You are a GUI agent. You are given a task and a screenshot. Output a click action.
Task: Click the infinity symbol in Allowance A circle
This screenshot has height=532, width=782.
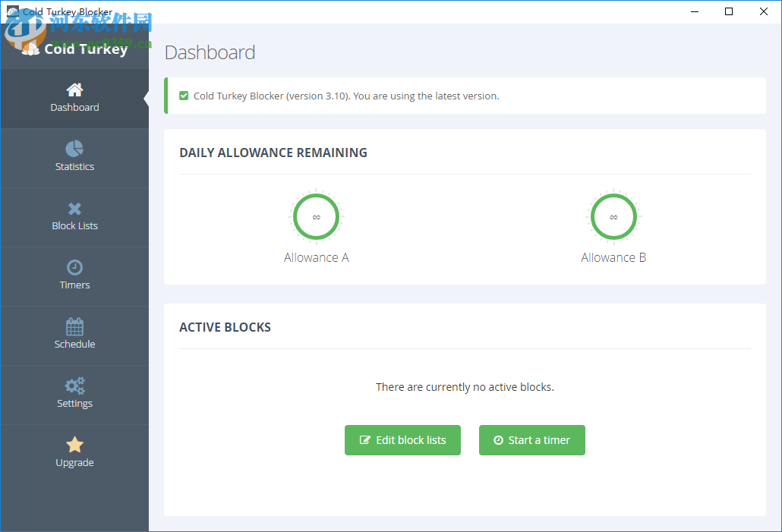click(x=316, y=216)
